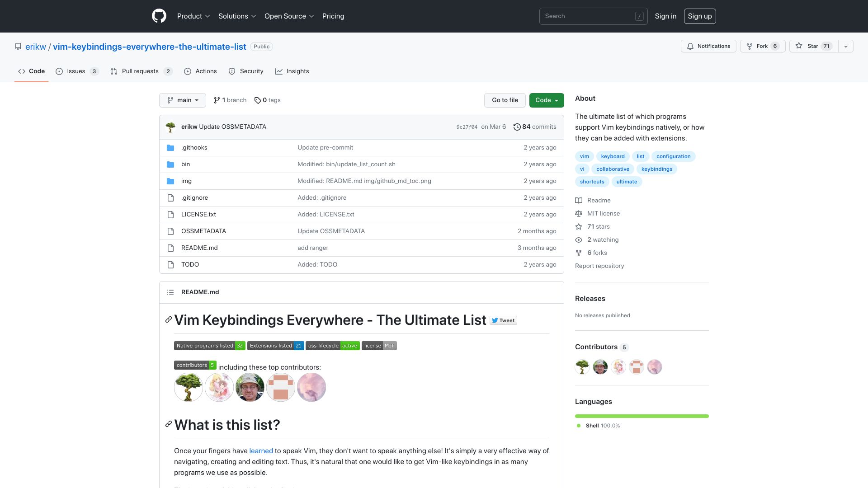This screenshot has height=488, width=868.
Task: Click the Sign up button
Action: click(x=700, y=16)
